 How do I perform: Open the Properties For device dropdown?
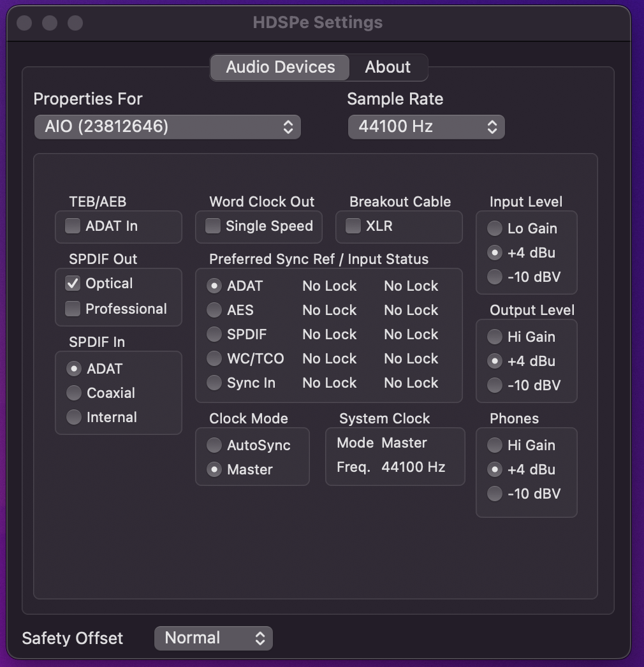point(168,127)
